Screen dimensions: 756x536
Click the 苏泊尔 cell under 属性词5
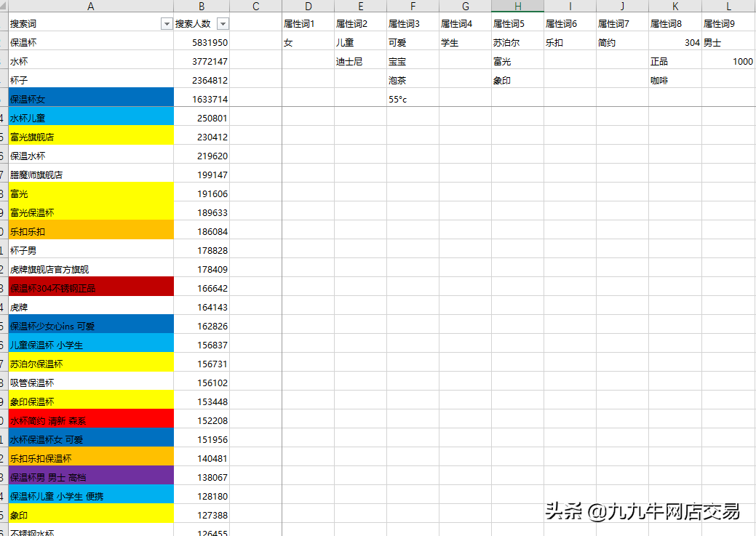coord(518,42)
